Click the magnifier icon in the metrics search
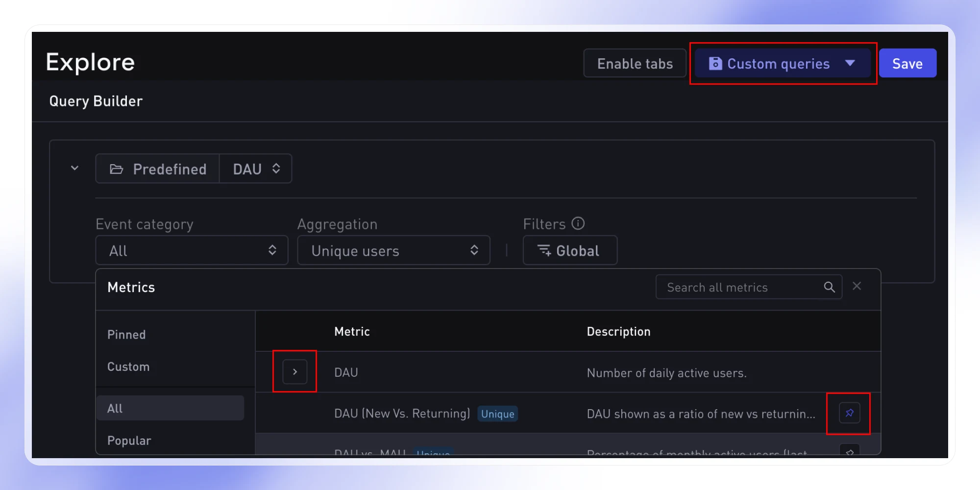Screen dimensions: 980x490 [829, 287]
